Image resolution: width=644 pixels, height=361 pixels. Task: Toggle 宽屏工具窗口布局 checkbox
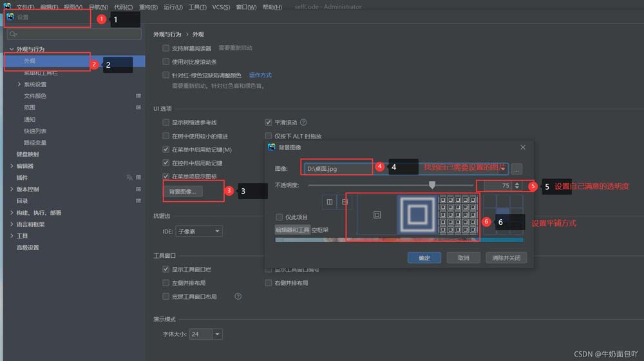[166, 297]
